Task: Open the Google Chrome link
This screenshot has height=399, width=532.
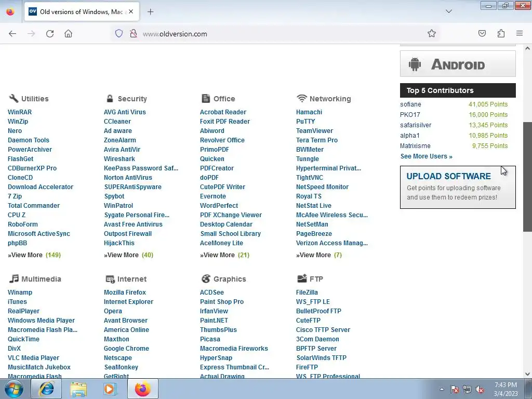Action: tap(126, 349)
